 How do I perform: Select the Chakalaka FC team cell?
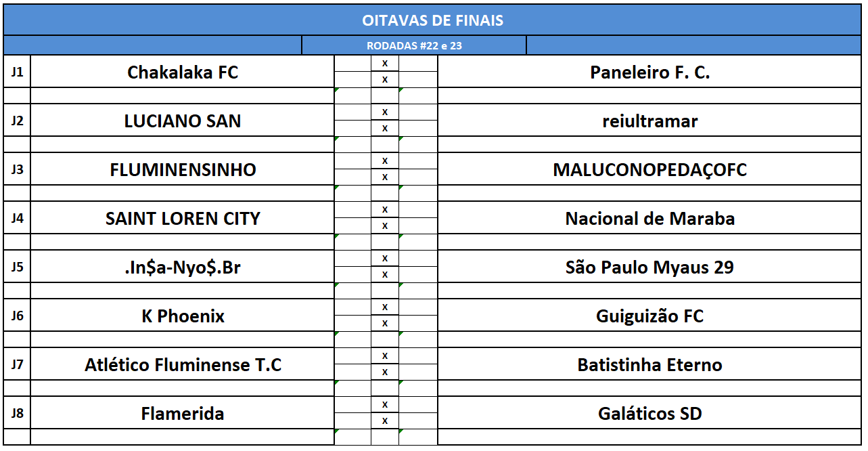[x=183, y=72]
